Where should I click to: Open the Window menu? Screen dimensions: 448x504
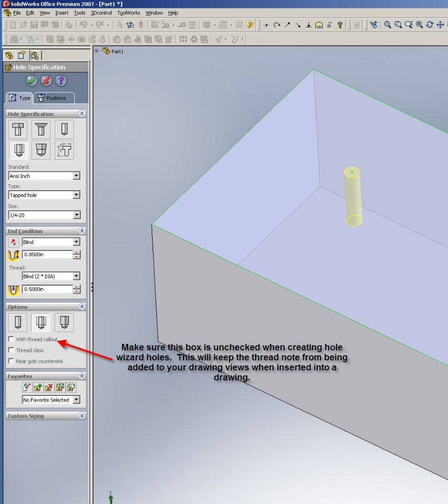tap(154, 13)
